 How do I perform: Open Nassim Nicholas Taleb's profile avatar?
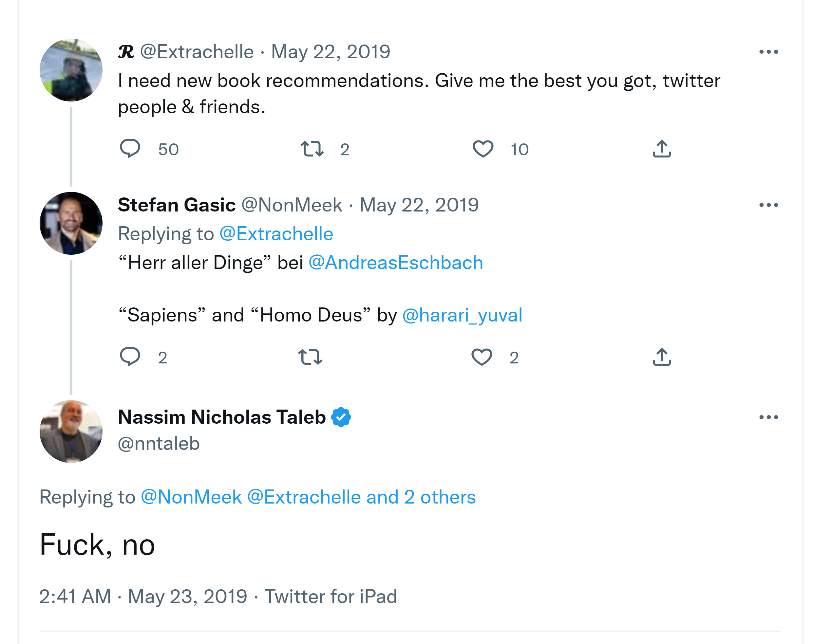71,431
